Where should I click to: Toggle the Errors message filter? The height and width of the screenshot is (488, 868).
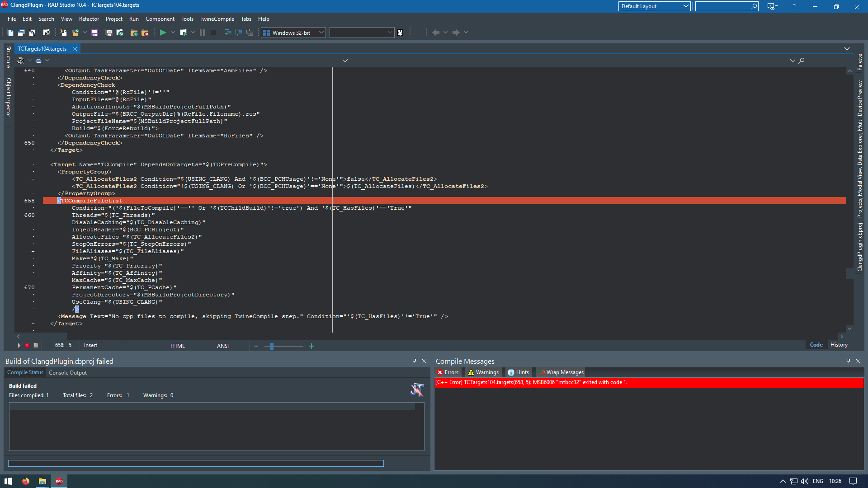click(448, 372)
